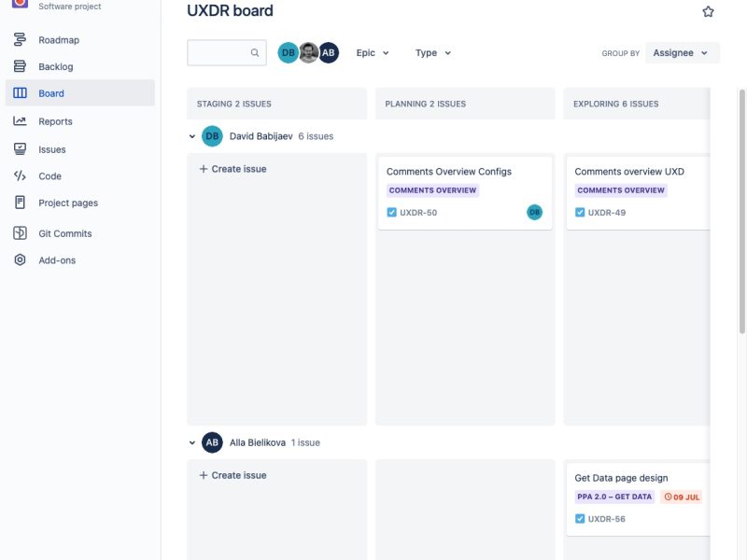Click the task checkbox icon for UXDR-49

580,213
